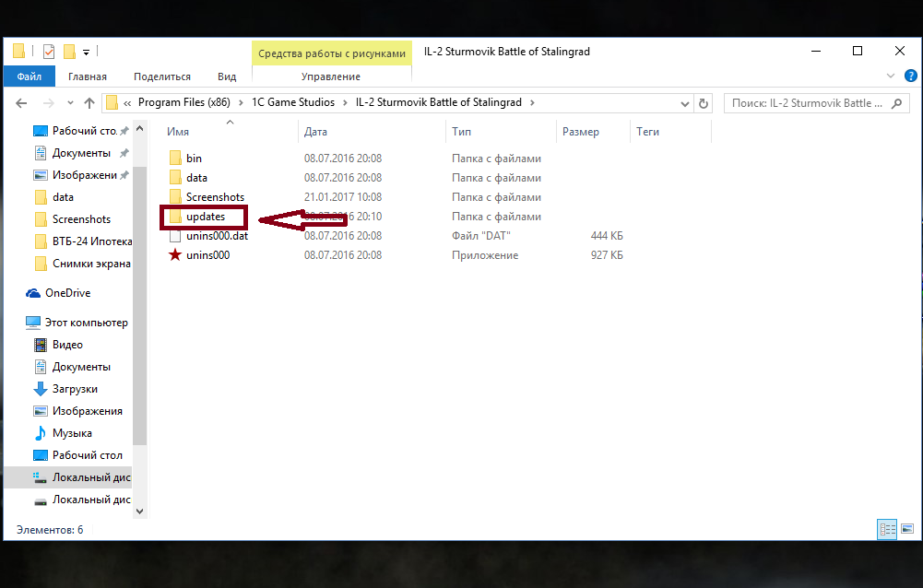Click the navigation pane scroll up arrow
The width and height of the screenshot is (923, 588).
tap(139, 128)
